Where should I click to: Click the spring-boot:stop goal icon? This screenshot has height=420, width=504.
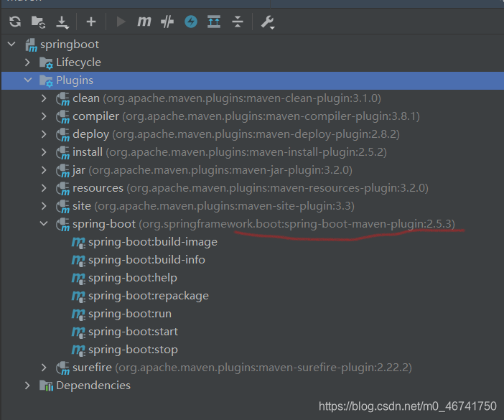point(78,350)
